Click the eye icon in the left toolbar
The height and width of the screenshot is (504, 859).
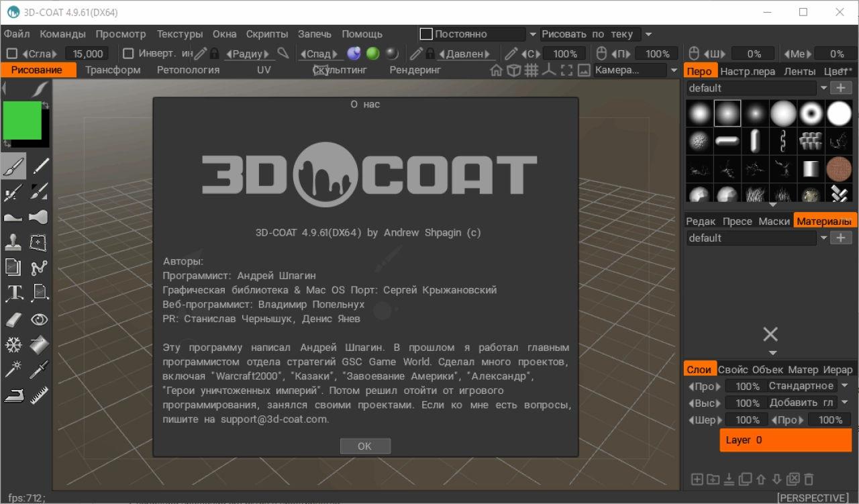coord(40,319)
